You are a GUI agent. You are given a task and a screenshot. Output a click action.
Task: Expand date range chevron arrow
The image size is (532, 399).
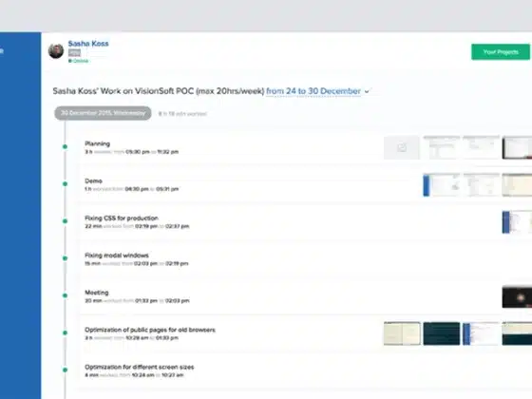pyautogui.click(x=367, y=91)
